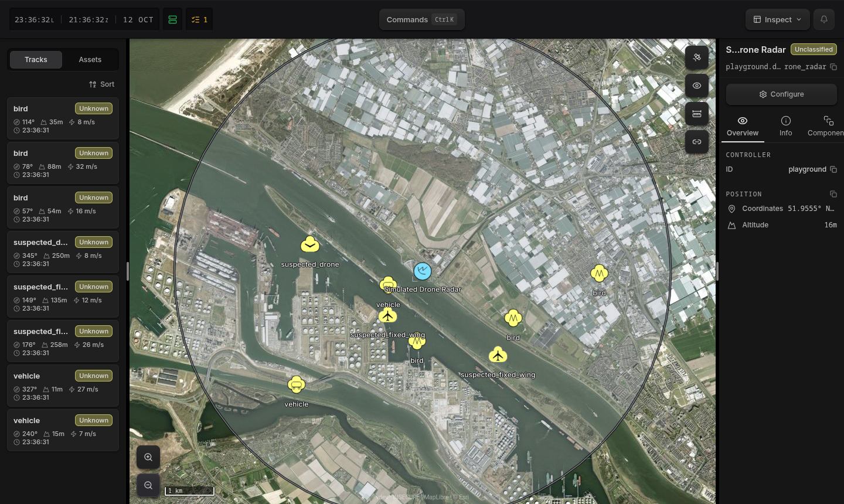Select the suspected_fl... track at 135m
The width and height of the screenshot is (844, 504).
point(63,297)
